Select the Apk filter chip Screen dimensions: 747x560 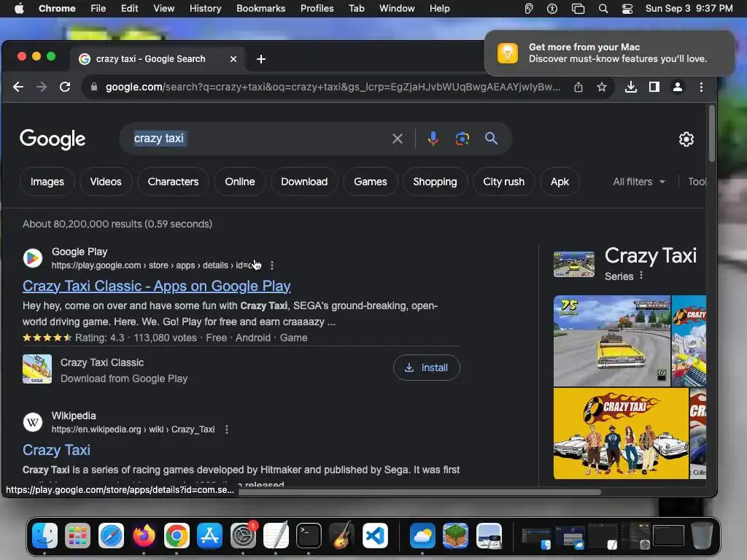coord(560,182)
